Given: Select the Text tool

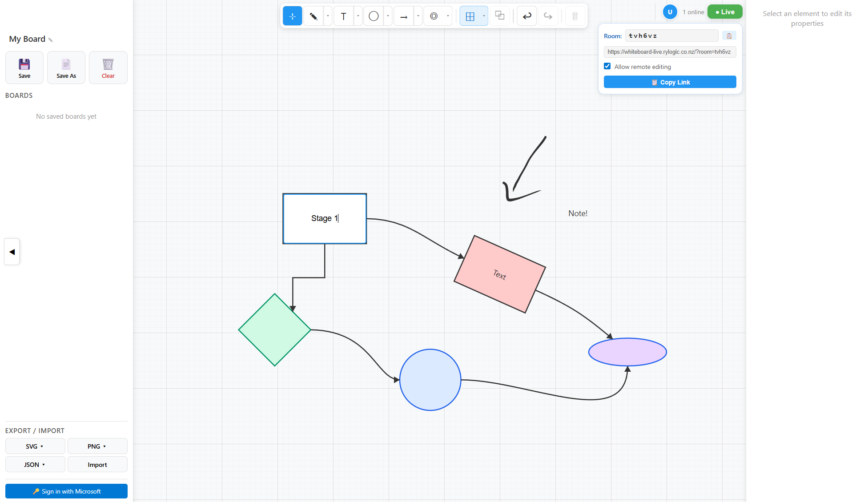Looking at the screenshot, I should (343, 16).
